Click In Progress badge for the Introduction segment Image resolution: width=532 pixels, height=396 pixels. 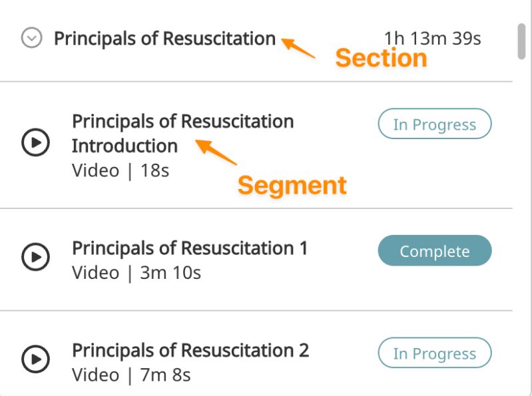pos(434,124)
